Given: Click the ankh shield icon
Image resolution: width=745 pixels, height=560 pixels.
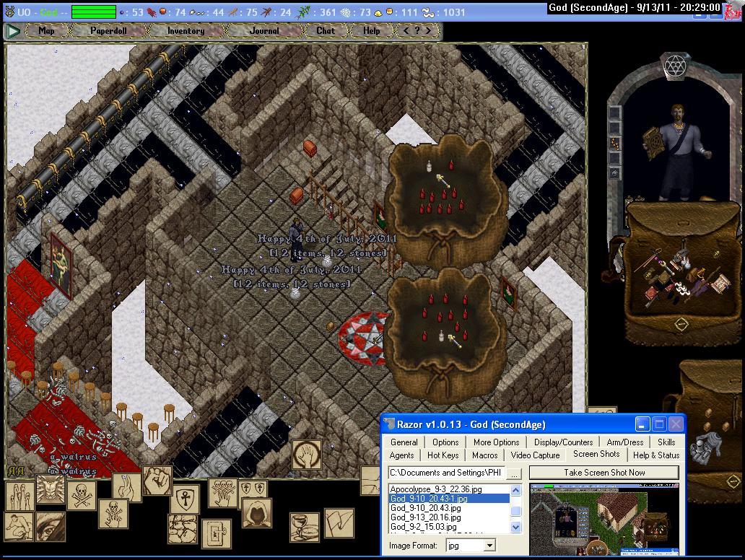Looking at the screenshot, I should coord(185,499).
